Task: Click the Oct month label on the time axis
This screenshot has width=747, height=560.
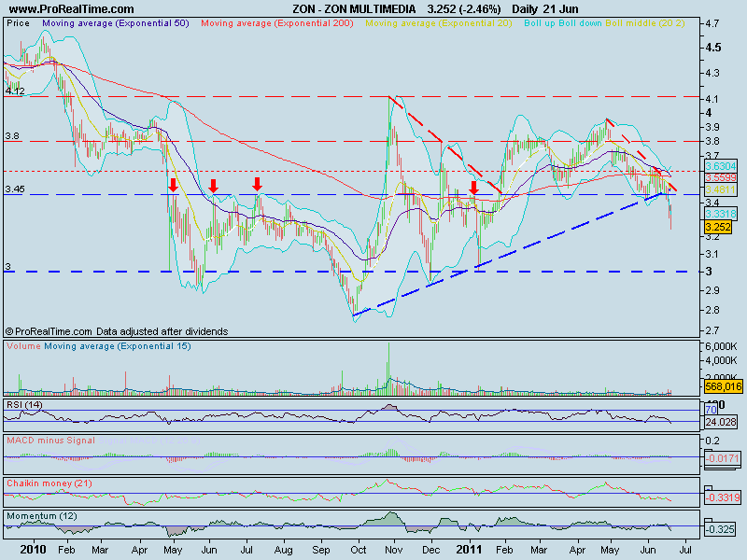Action: (x=359, y=550)
